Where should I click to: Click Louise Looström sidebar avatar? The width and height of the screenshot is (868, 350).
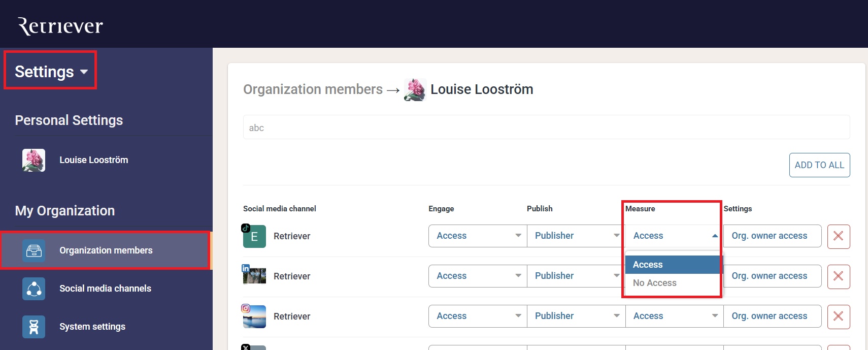(x=34, y=160)
